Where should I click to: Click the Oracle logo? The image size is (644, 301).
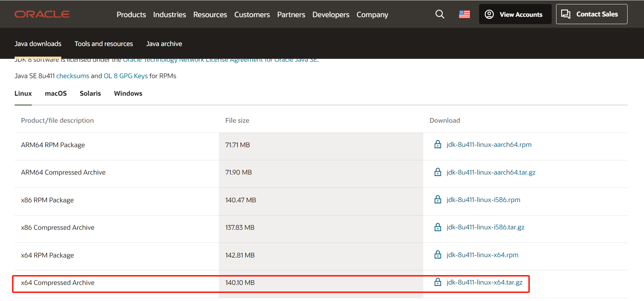point(42,14)
